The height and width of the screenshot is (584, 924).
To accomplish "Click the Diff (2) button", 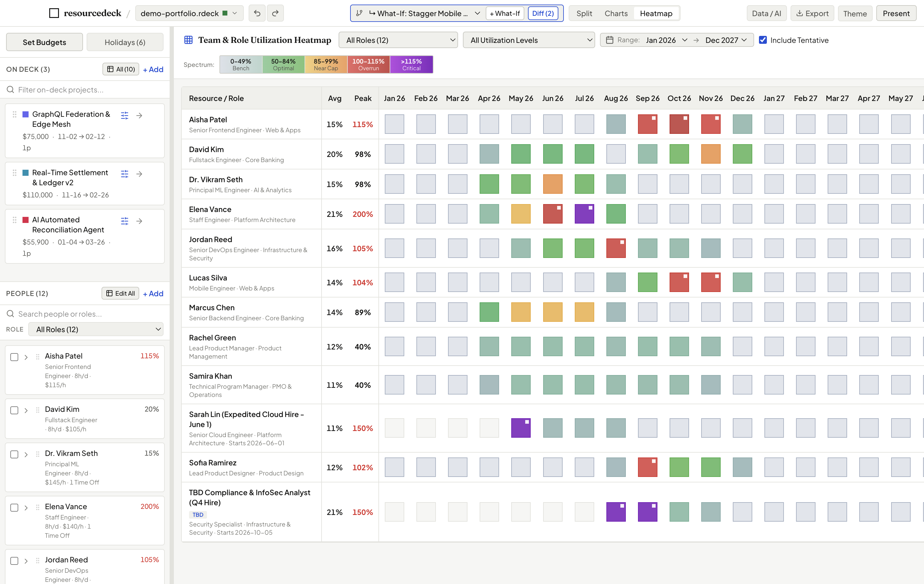I will pyautogui.click(x=543, y=13).
